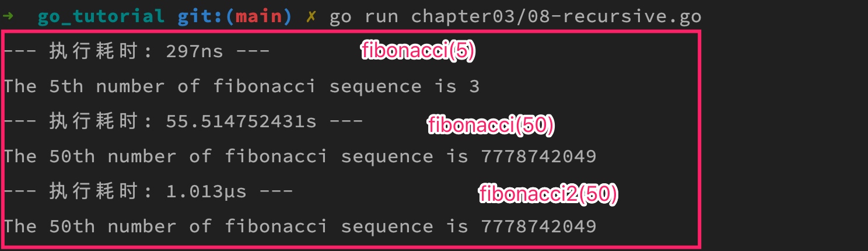Click the pink fibonacci2(50) annotation

pyautogui.click(x=548, y=194)
